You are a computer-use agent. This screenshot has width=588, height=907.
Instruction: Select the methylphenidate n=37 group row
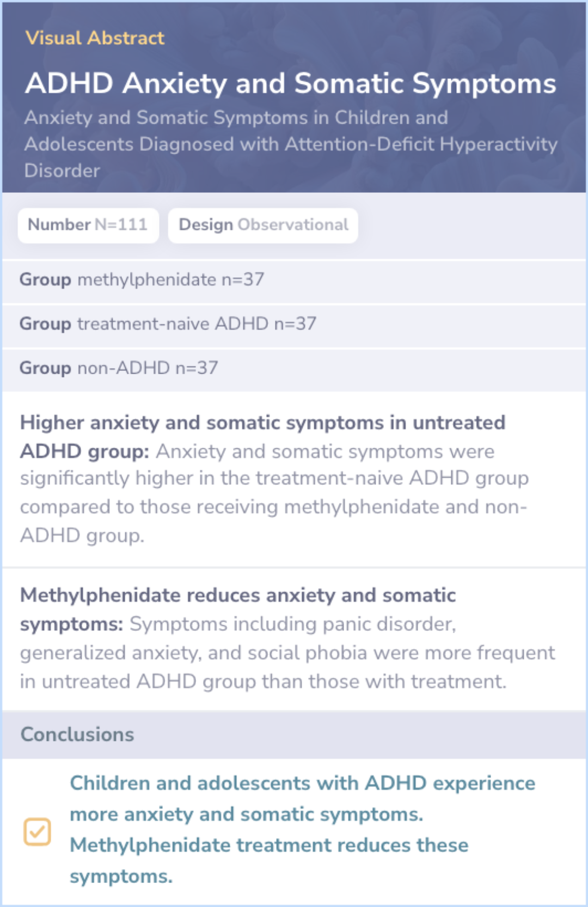[x=294, y=281]
